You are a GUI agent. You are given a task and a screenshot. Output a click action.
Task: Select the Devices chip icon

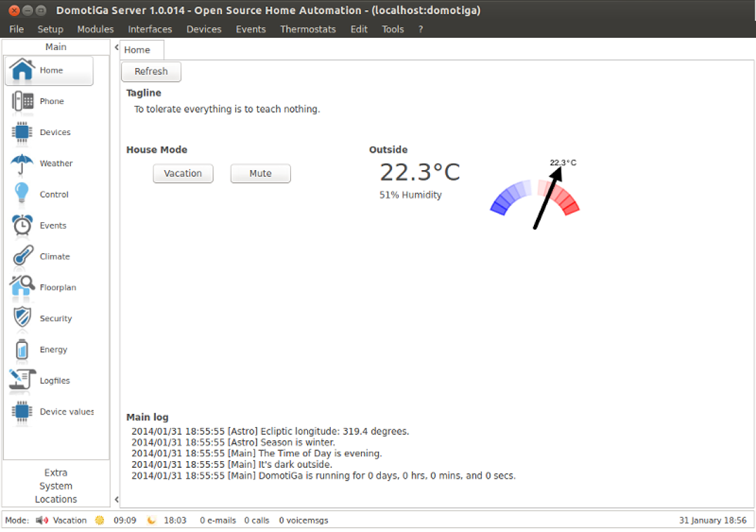(22, 132)
